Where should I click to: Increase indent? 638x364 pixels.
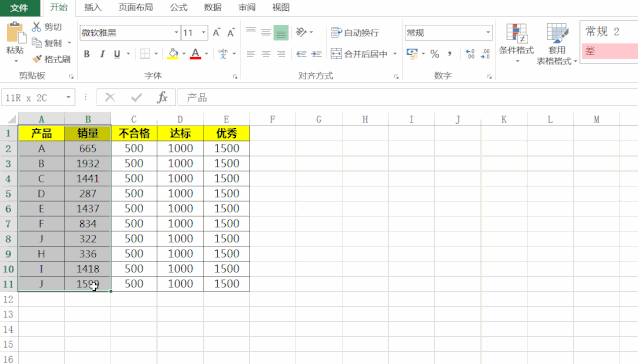point(316,54)
